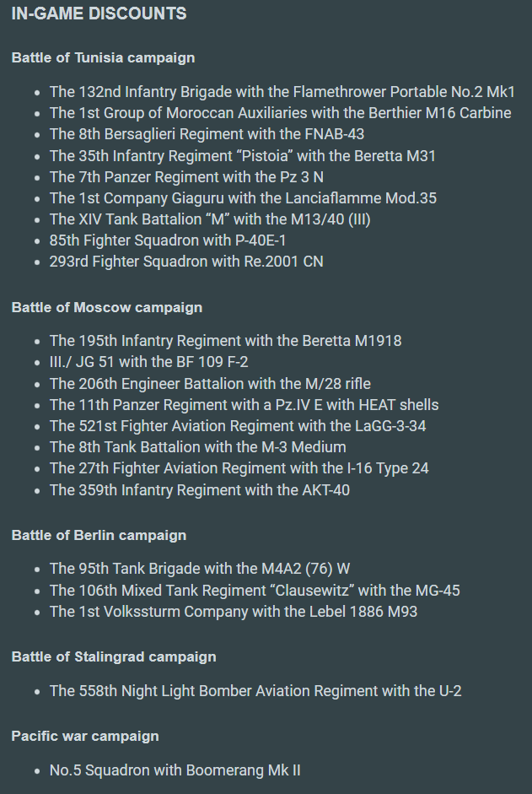This screenshot has height=794, width=532.
Task: Select the 11th Panzer Regiment Pz.IV E entry
Action: point(244,405)
